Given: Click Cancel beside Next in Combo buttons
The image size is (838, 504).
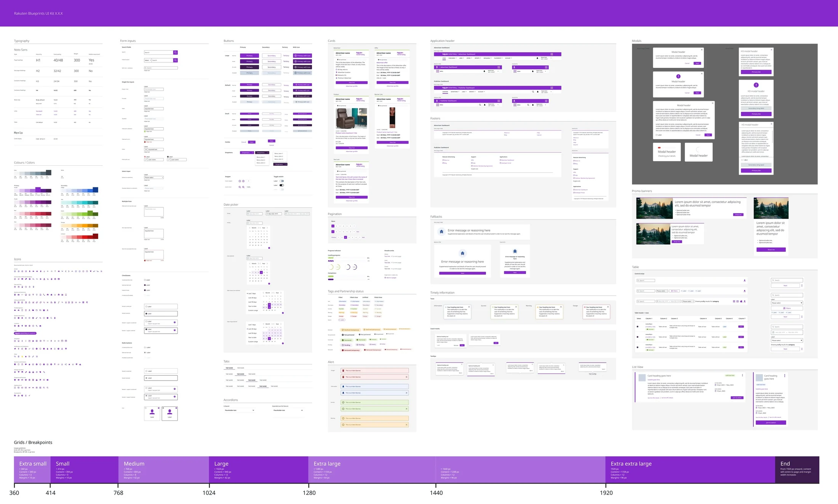Looking at the screenshot, I should click(244, 142).
